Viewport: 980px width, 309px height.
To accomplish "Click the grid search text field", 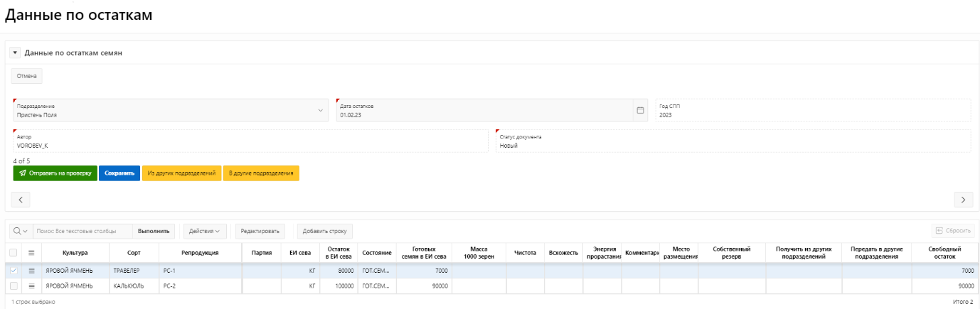I will 82,231.
